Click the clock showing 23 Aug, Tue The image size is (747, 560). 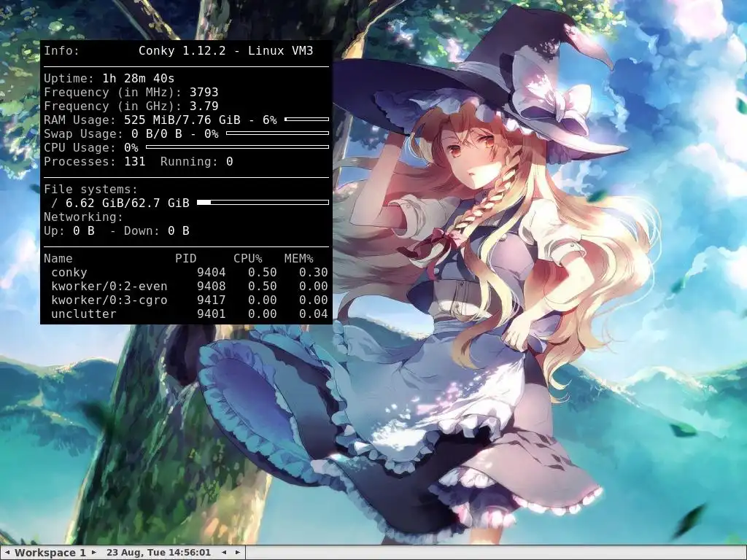[x=158, y=553]
